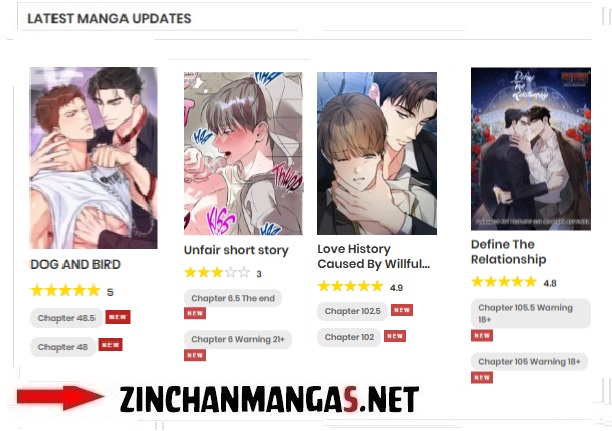Click the five-star rating under DOG AND BIRD

click(x=66, y=291)
